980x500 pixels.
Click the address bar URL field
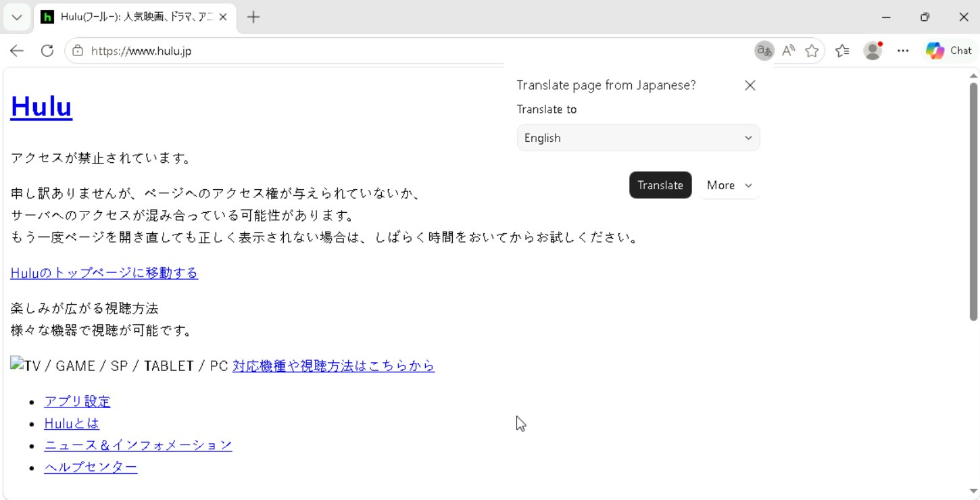(419, 51)
